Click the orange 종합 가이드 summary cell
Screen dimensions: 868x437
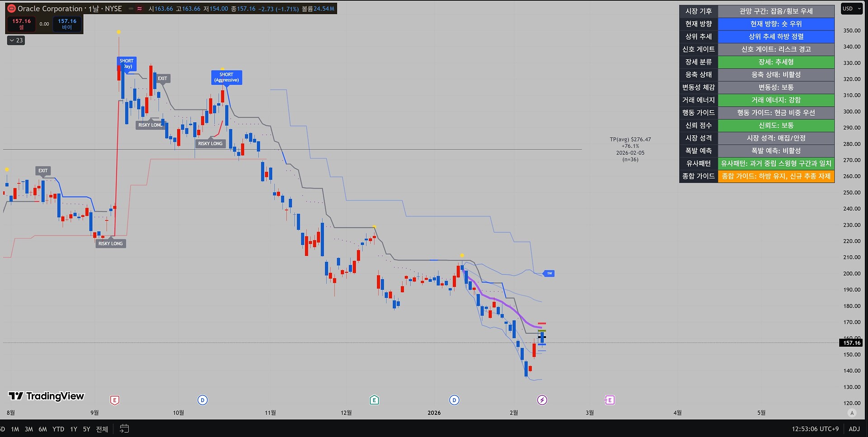click(x=776, y=176)
